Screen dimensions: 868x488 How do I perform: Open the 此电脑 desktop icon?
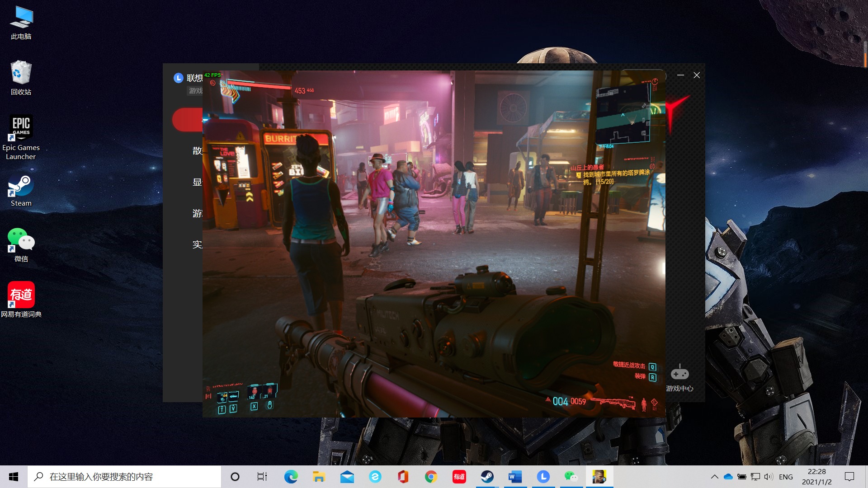pyautogui.click(x=21, y=23)
